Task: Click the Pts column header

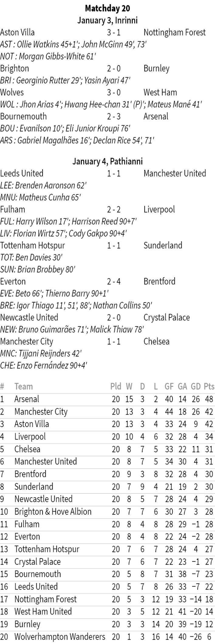Action: (209, 387)
